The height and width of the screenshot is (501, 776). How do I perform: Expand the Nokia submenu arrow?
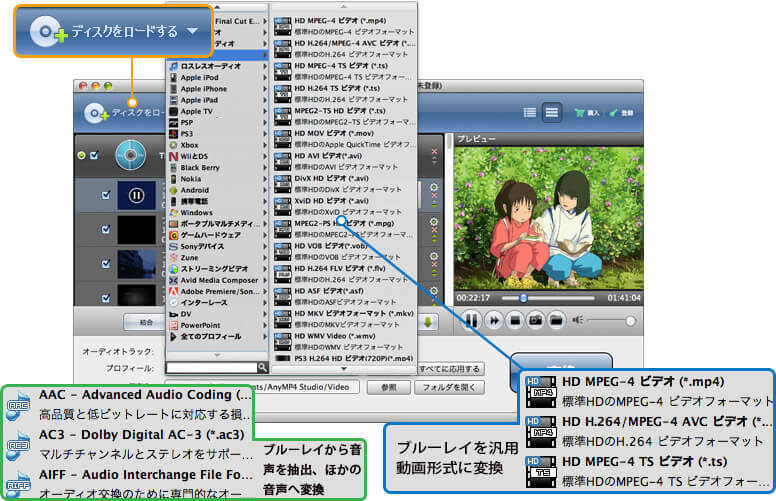click(265, 179)
